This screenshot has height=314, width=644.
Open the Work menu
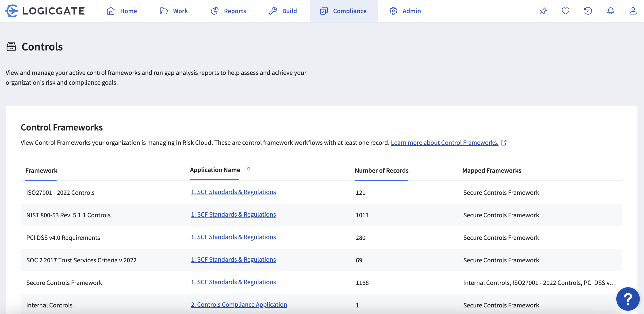coord(173,11)
